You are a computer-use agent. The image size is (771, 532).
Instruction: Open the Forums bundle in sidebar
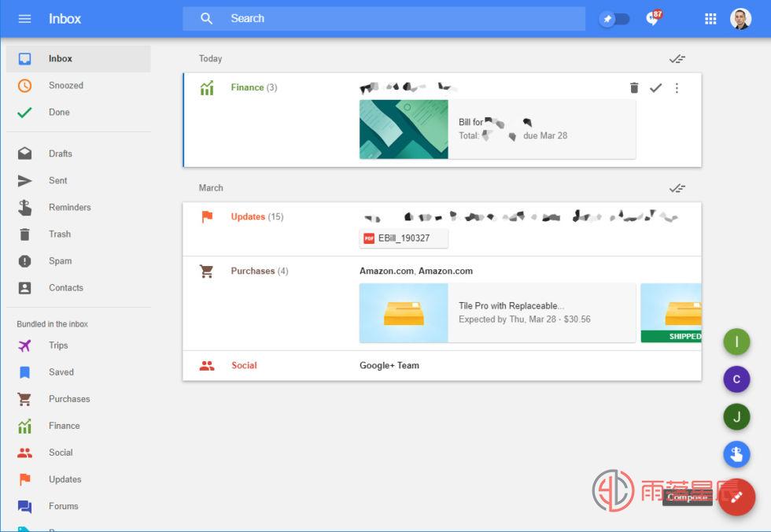click(x=79, y=506)
